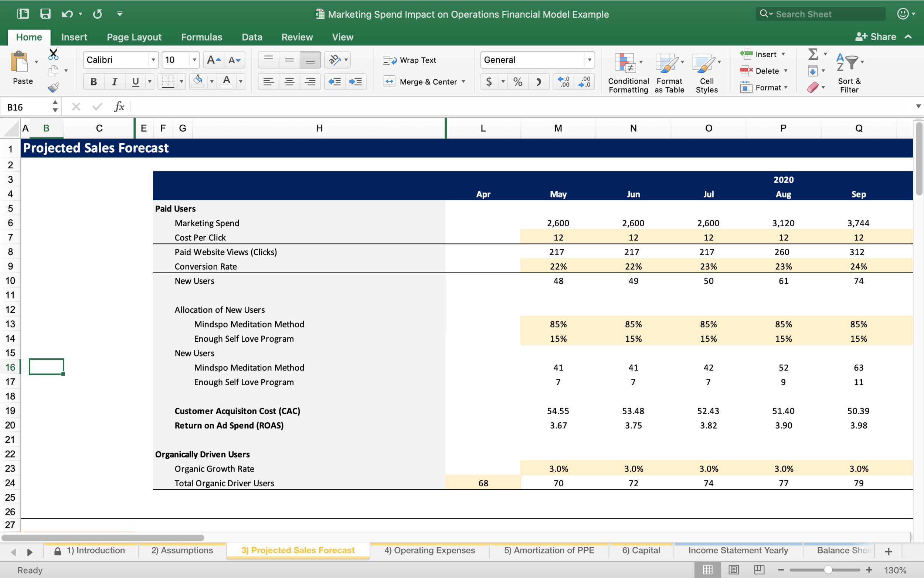This screenshot has width=924, height=578.
Task: Open the Merge & Center dropdown arrow
Action: 464,81
